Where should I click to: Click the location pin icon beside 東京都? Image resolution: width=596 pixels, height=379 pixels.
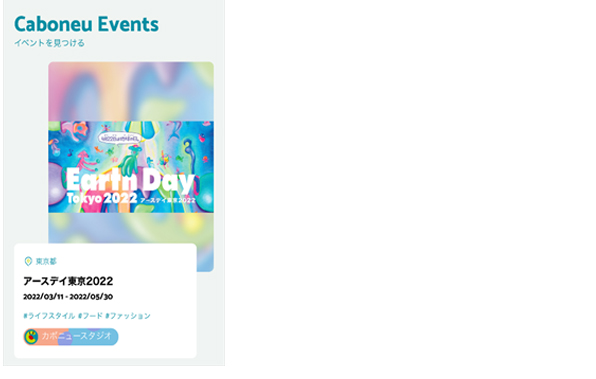pos(28,261)
